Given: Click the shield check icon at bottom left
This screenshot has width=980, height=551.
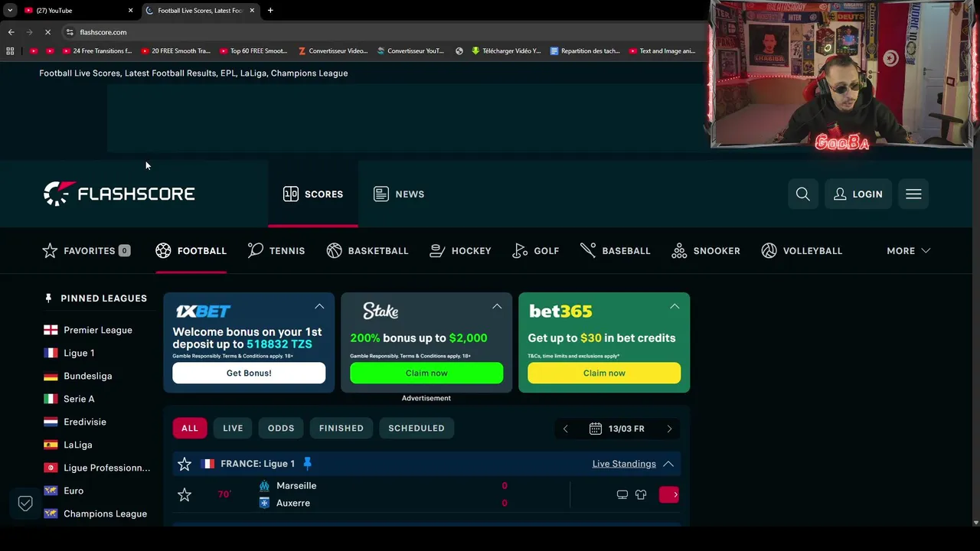Looking at the screenshot, I should tap(25, 503).
